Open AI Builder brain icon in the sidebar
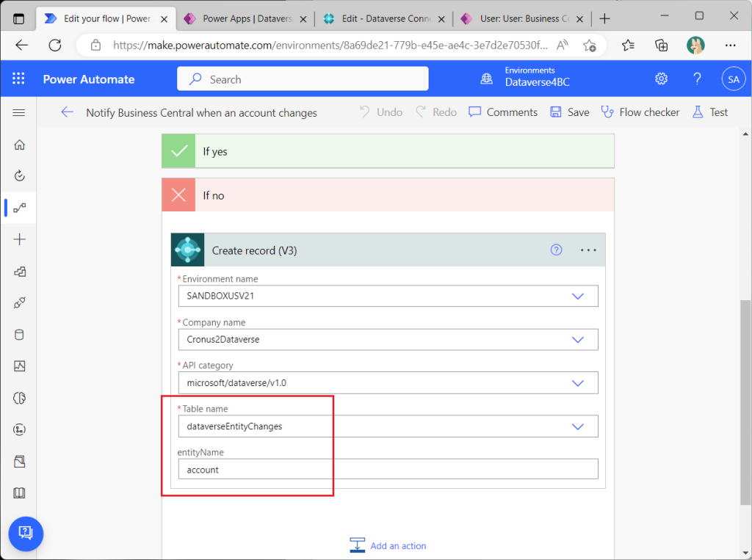The width and height of the screenshot is (752, 560). (19, 398)
